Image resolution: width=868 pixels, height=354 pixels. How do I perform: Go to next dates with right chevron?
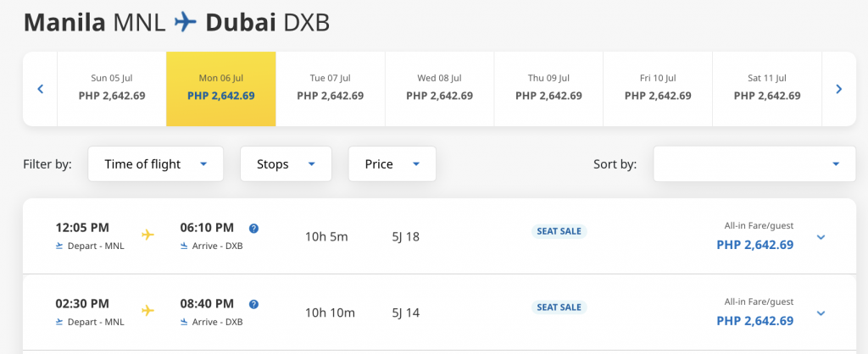click(x=838, y=88)
